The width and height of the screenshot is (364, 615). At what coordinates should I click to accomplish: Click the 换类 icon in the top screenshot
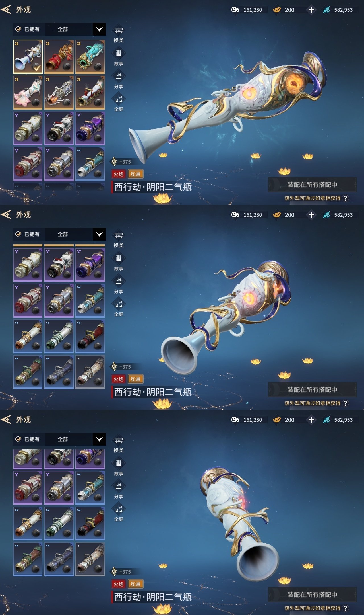(119, 30)
